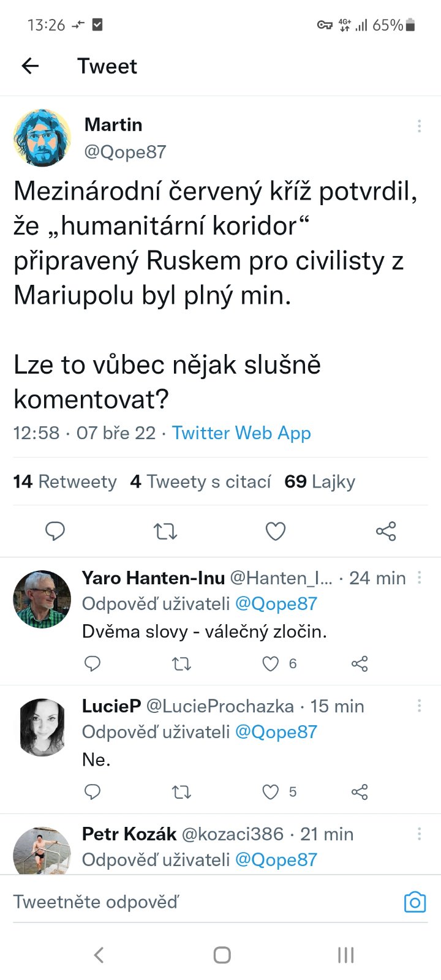The image size is (441, 980).
Task: Share Martin's main tweet
Action: (386, 530)
